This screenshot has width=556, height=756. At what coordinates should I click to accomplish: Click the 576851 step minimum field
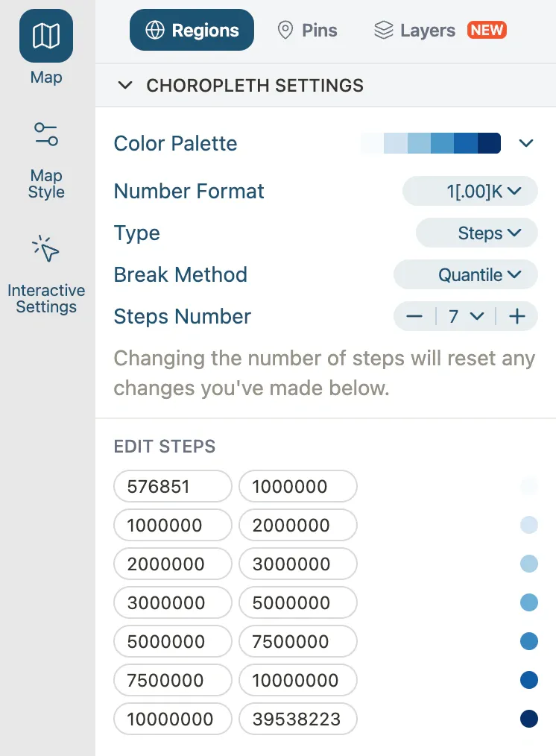point(173,487)
